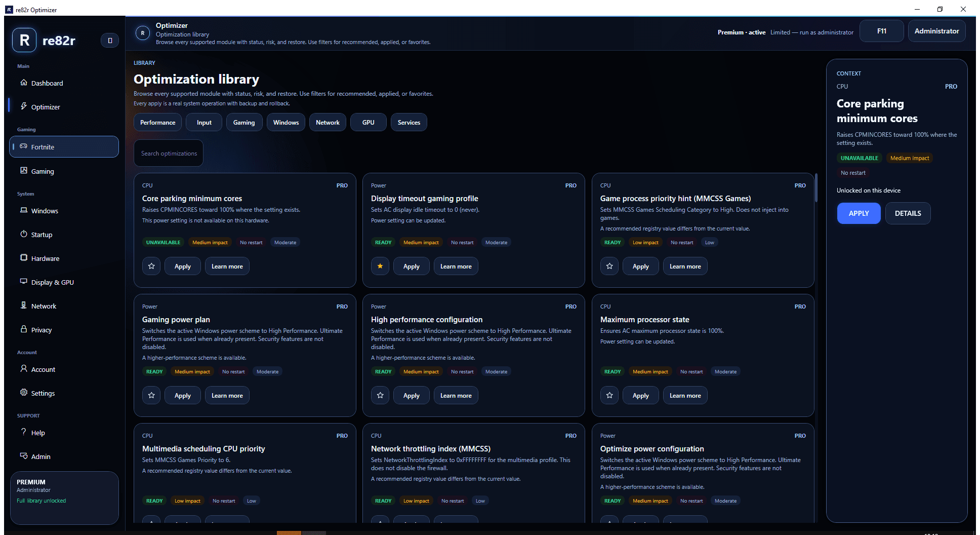Unfavorite the Display timeout gaming profile star
980x535 pixels.
[380, 266]
